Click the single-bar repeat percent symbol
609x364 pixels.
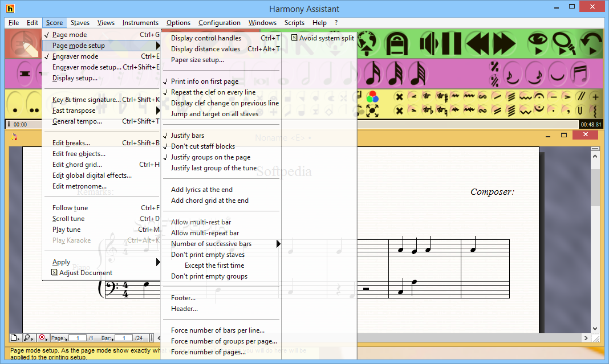tap(494, 67)
